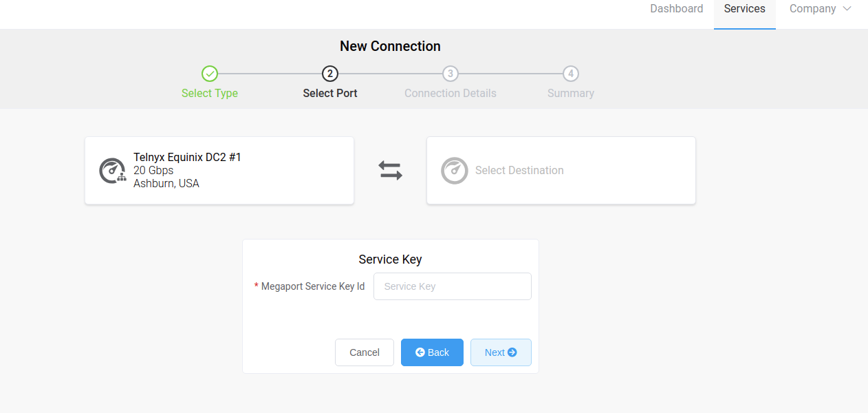Screen dimensions: 868x413
Task: Click the Select Destination card
Action: (561, 171)
